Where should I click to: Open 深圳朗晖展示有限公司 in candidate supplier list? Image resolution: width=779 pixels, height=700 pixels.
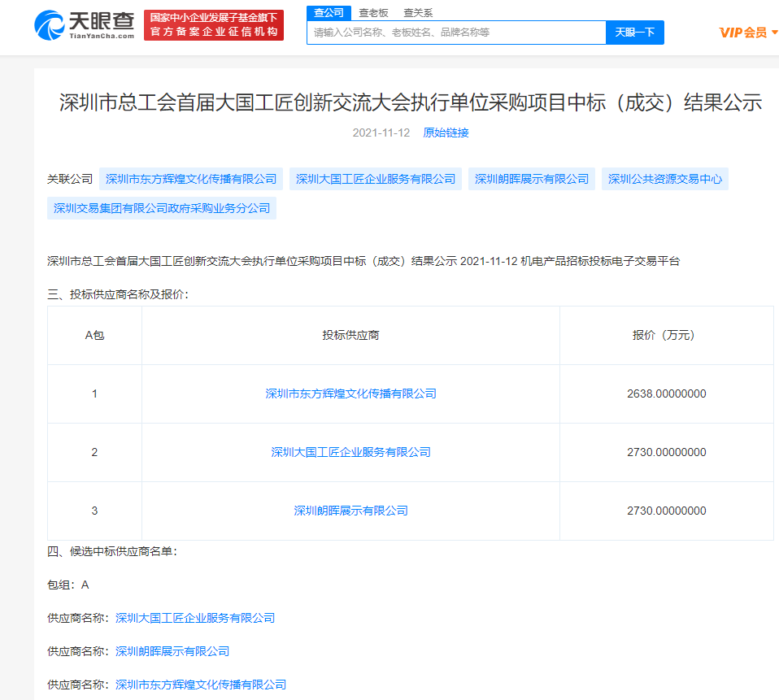(x=172, y=651)
